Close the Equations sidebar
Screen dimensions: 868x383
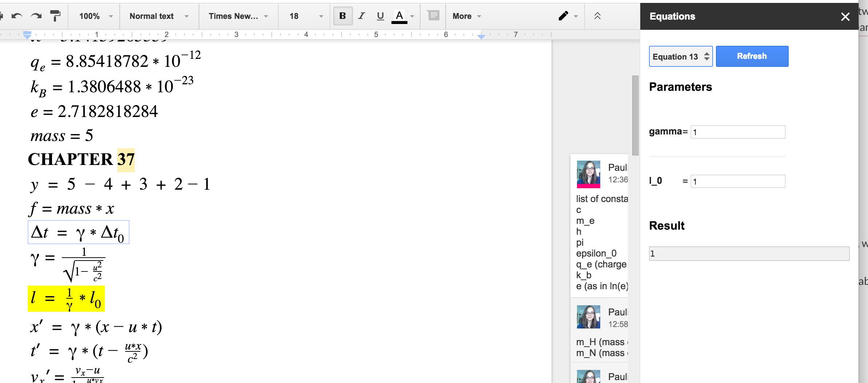pyautogui.click(x=845, y=16)
